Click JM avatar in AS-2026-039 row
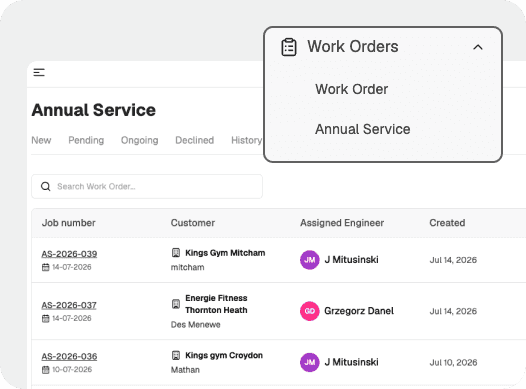 (x=309, y=260)
